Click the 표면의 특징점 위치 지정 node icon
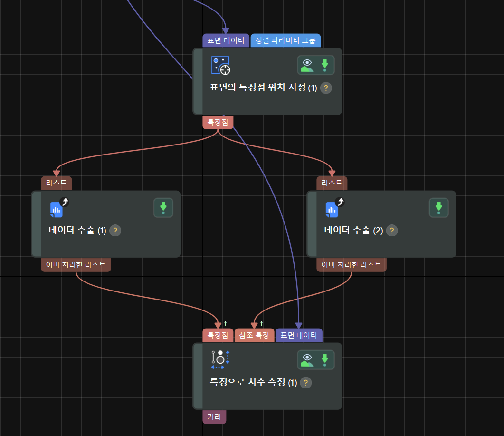The image size is (504, 436). (x=221, y=65)
